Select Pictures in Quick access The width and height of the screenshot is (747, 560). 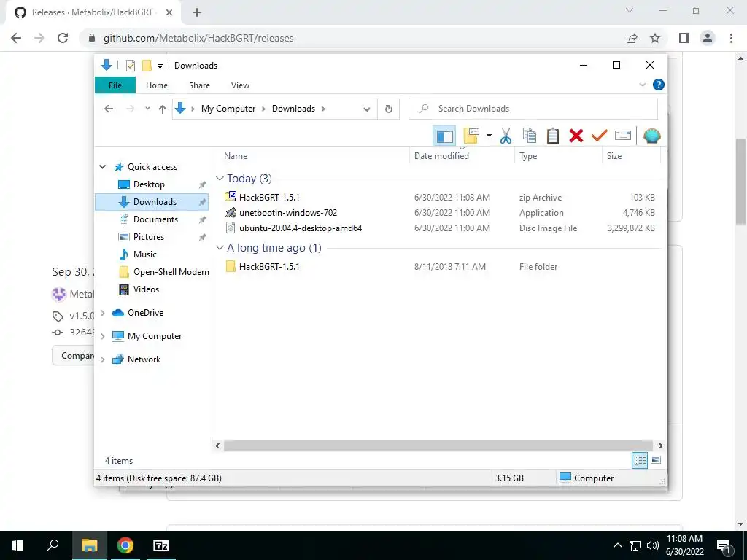point(149,237)
